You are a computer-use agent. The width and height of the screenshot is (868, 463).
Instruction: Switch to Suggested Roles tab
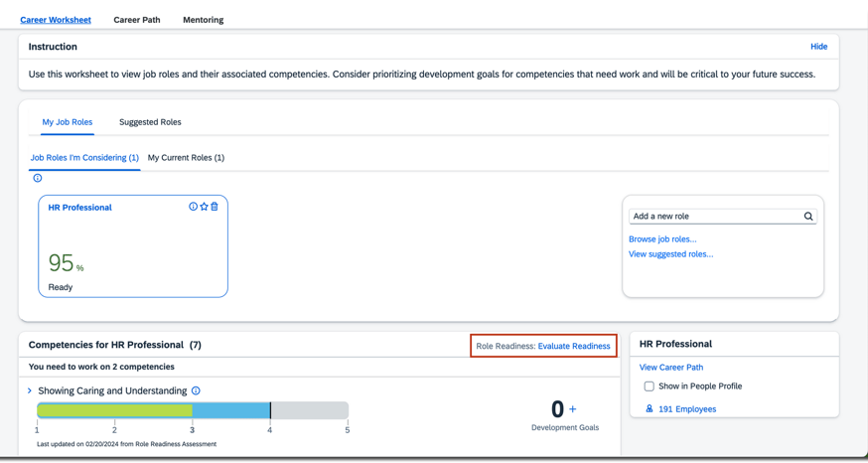(150, 122)
